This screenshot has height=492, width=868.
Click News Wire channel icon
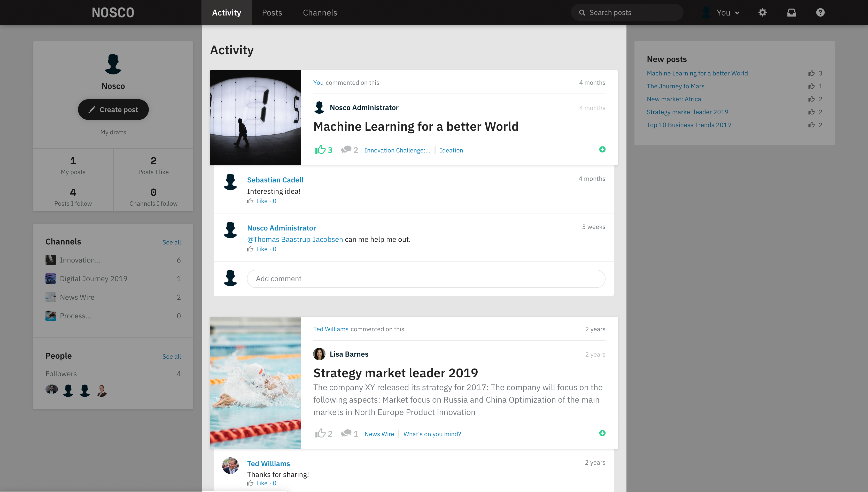[x=51, y=297]
